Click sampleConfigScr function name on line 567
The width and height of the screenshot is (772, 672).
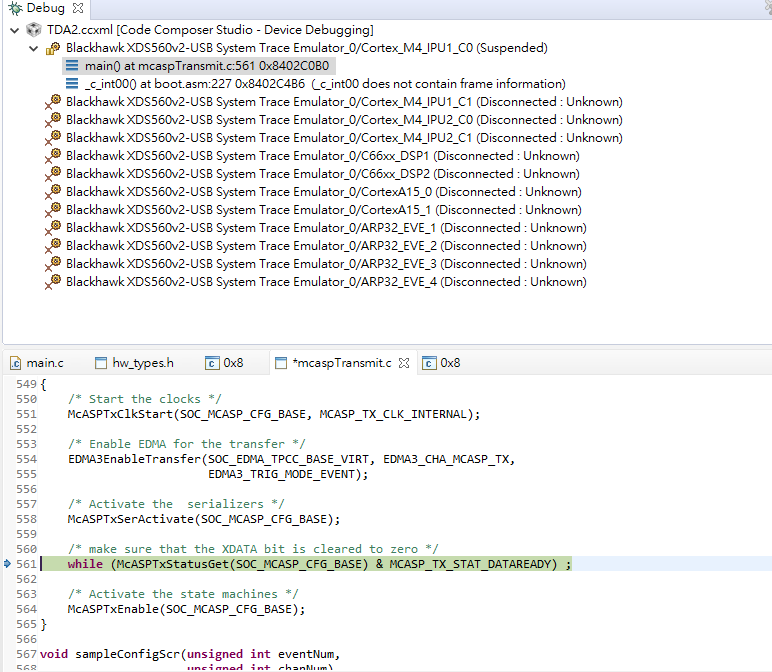pos(128,654)
